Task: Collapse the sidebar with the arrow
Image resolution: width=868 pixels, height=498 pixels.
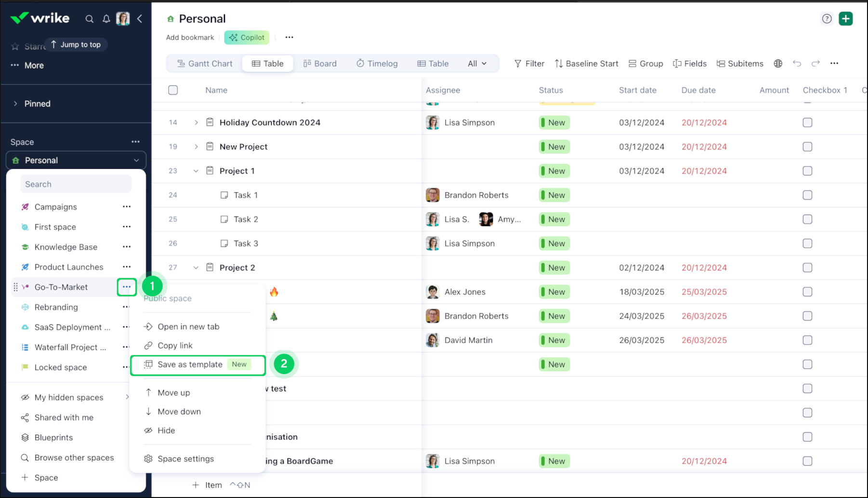Action: (x=140, y=19)
